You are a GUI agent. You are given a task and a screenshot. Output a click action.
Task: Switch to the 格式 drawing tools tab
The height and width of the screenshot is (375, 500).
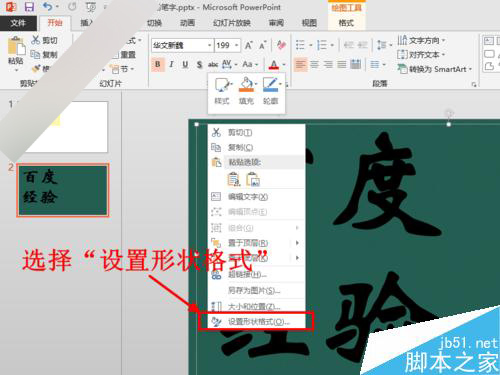(346, 23)
